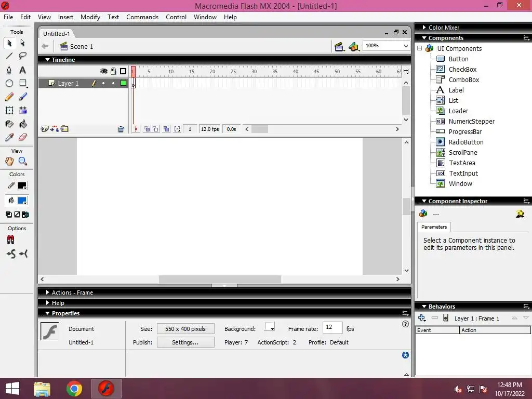Screen dimensions: 532x399
Task: Toggle Onion Skin button
Action: tap(147, 129)
